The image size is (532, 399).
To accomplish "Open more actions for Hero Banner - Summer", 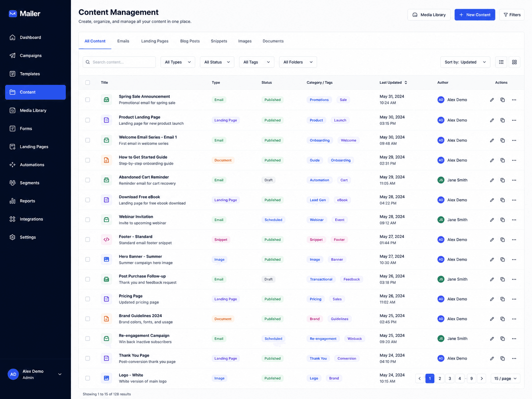I will pos(514,259).
